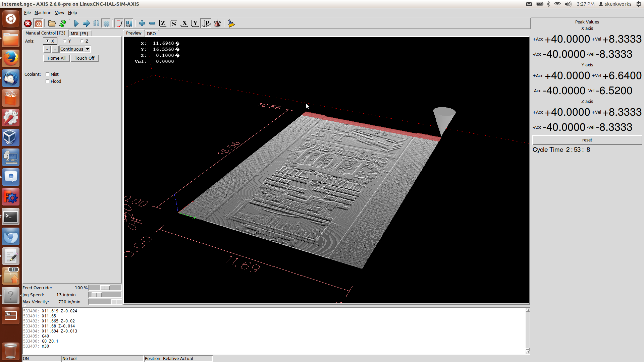
Task: Click the G-code listing scrollbar down arrow
Action: coord(528,351)
